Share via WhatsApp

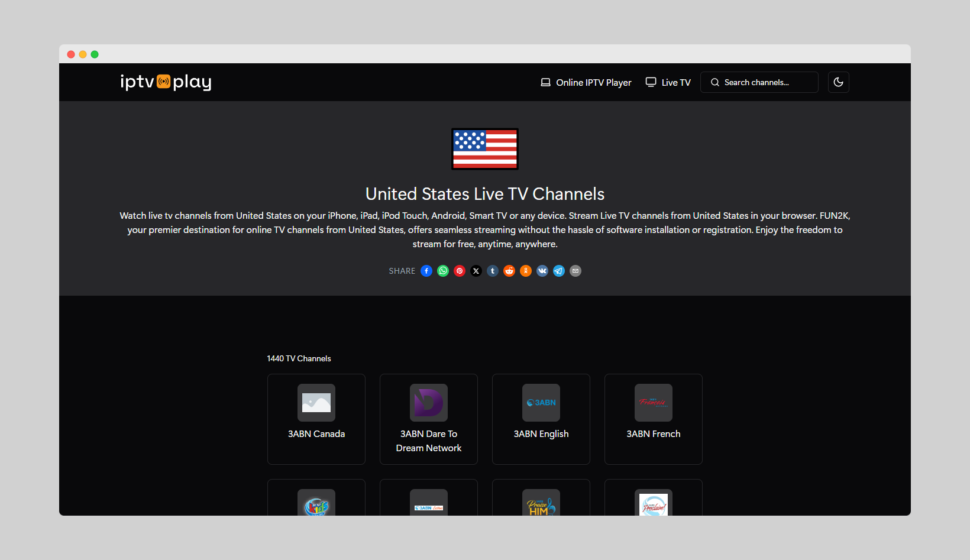point(443,271)
